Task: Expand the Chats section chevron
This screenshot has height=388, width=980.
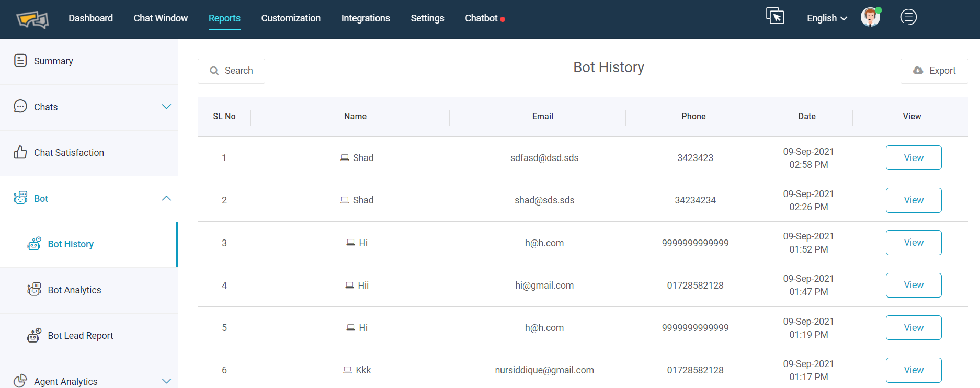Action: pyautogui.click(x=166, y=107)
